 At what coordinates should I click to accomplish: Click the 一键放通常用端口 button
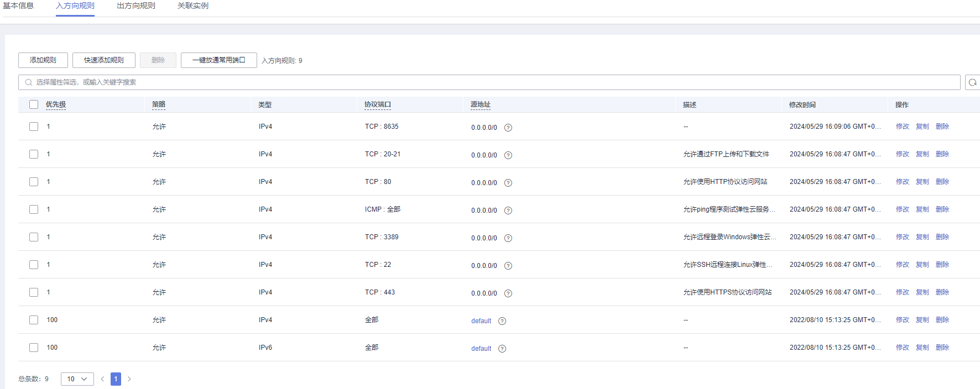click(218, 60)
